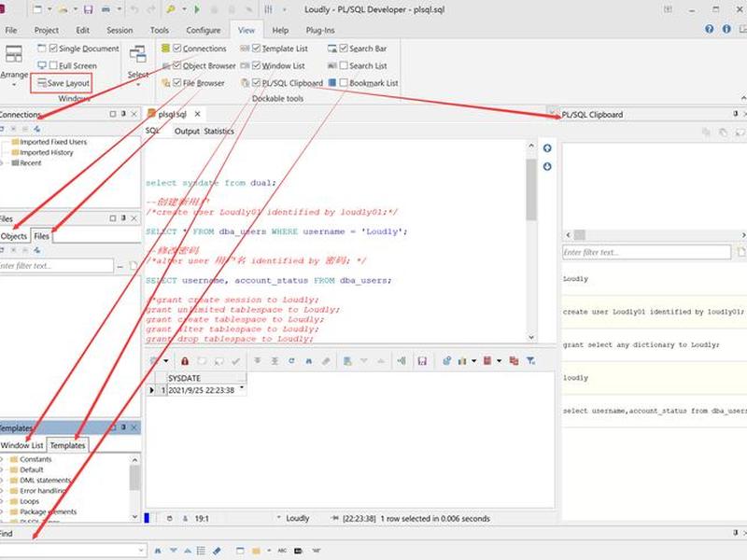Click the refresh query icon in the result toolbar
747x560 pixels.
click(291, 361)
